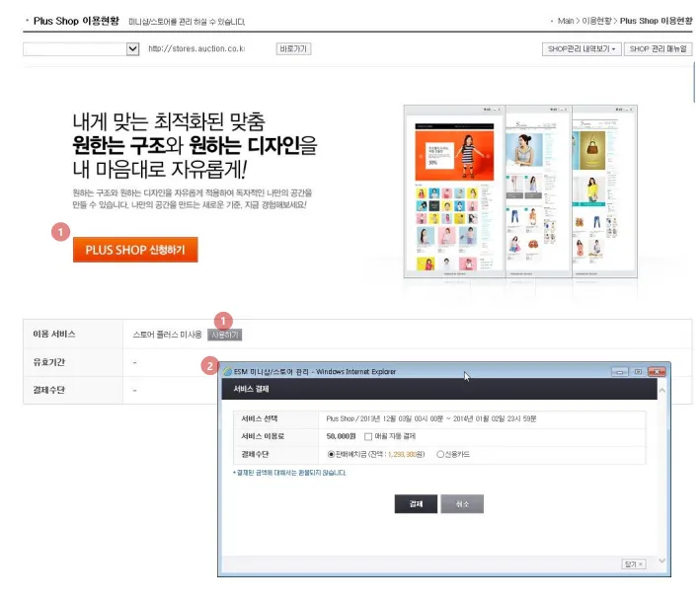Click the 결제 button in popup

(416, 504)
